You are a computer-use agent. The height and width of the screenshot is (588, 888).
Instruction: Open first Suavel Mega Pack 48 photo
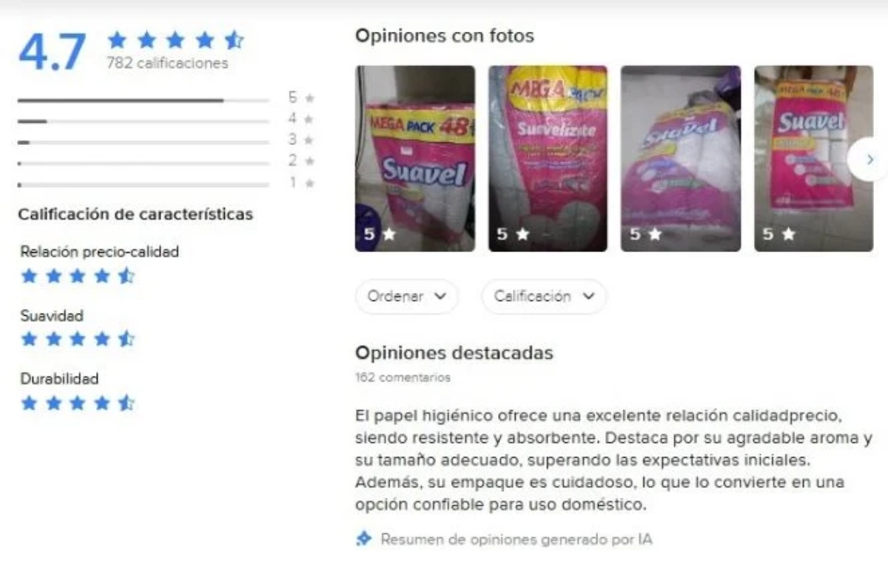point(415,158)
